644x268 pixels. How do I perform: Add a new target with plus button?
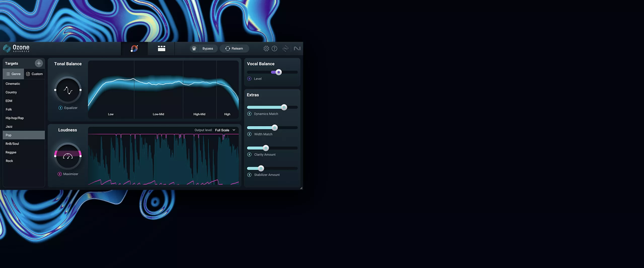click(x=39, y=63)
